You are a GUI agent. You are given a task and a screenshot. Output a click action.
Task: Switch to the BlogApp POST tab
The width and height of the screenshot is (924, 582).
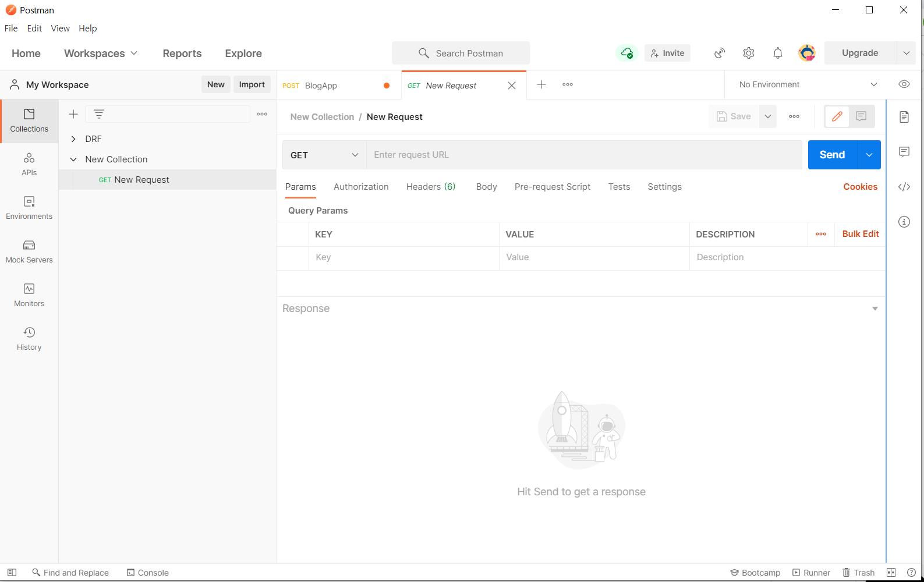339,86
